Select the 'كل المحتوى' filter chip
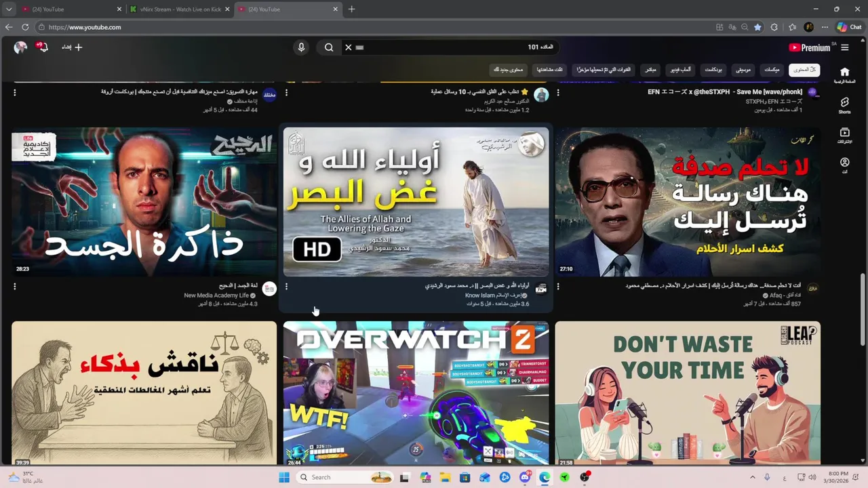This screenshot has width=868, height=488. [x=804, y=69]
